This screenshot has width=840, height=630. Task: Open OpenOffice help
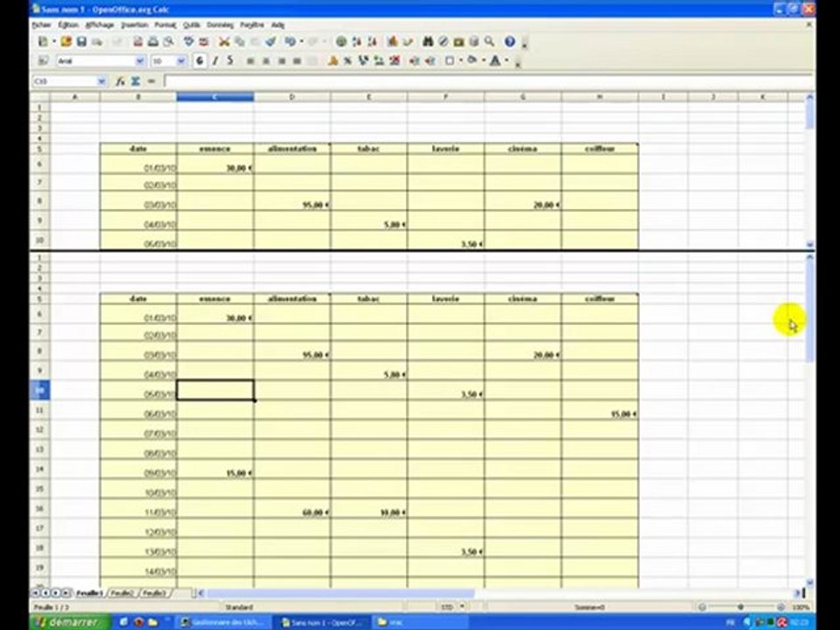[x=509, y=41]
